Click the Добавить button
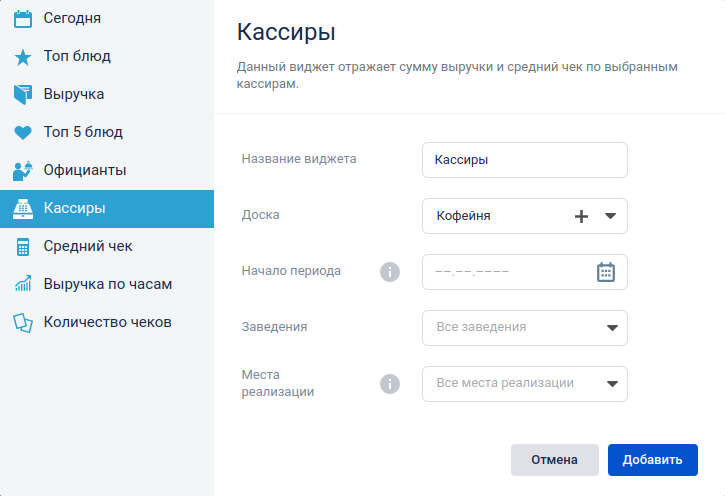This screenshot has width=725, height=496. click(652, 459)
